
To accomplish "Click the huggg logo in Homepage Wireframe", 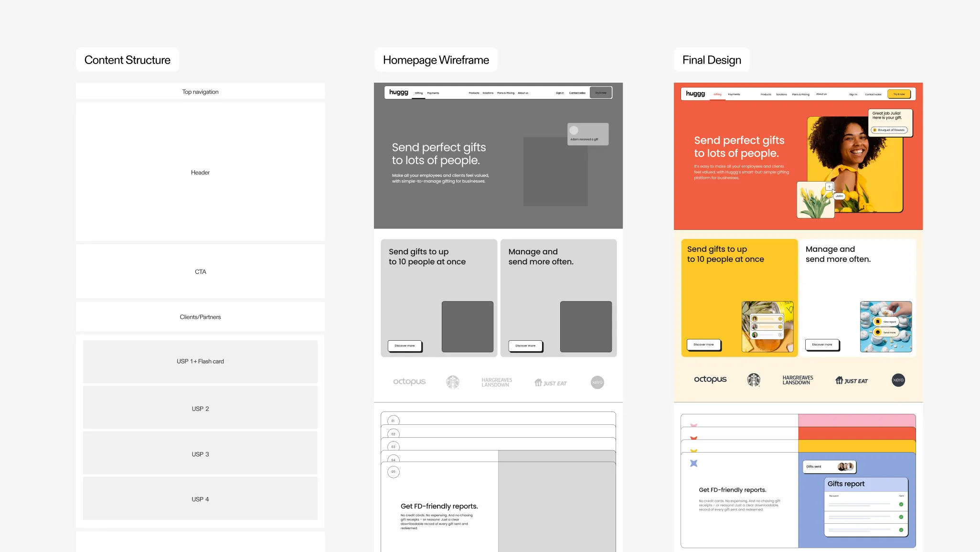I will pos(399,92).
